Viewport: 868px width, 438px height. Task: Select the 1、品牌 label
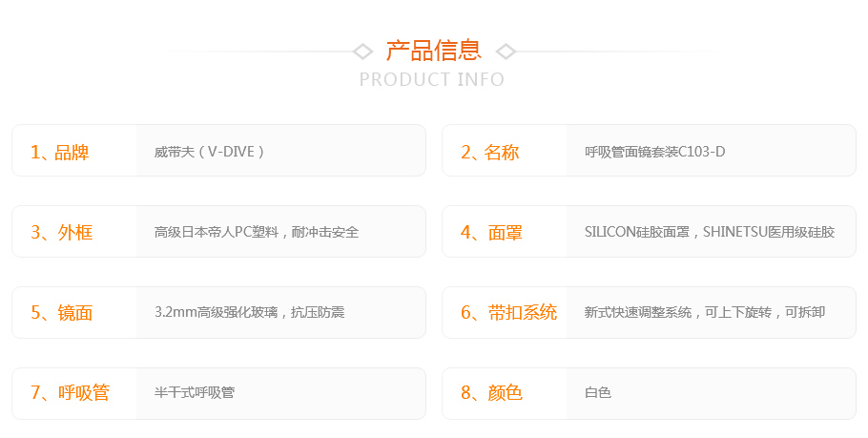point(60,152)
